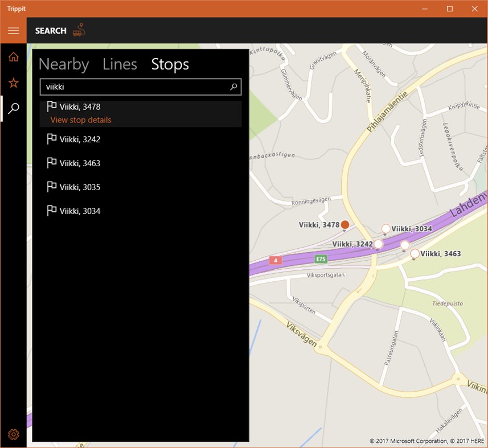Click the Viikki, 3034 map pin
The image size is (488, 448).
386,228
